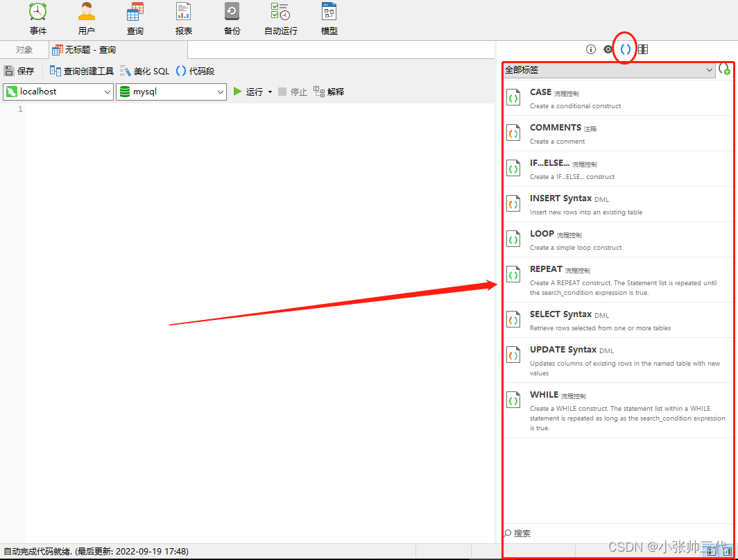Switch to the 无标题 - 查询 tab
Screen dimensions: 738x560
(x=118, y=49)
